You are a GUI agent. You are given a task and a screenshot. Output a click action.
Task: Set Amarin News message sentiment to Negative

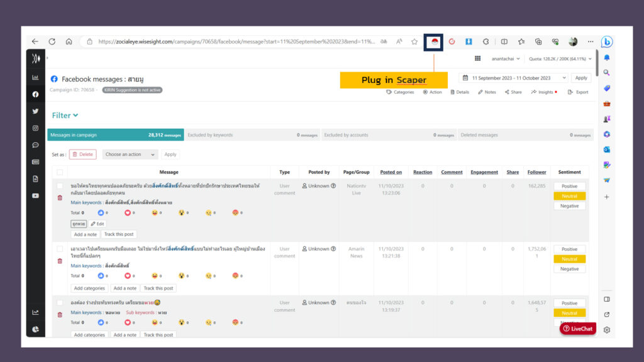click(x=569, y=269)
